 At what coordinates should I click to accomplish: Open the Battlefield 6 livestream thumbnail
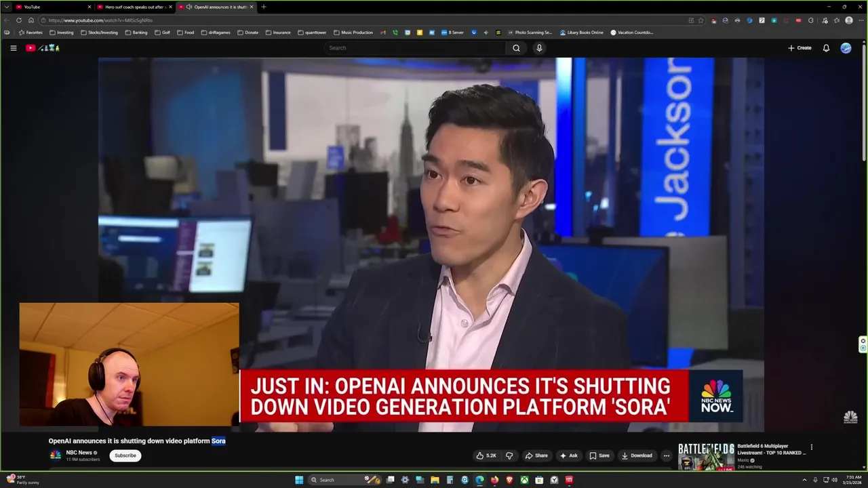coord(706,457)
